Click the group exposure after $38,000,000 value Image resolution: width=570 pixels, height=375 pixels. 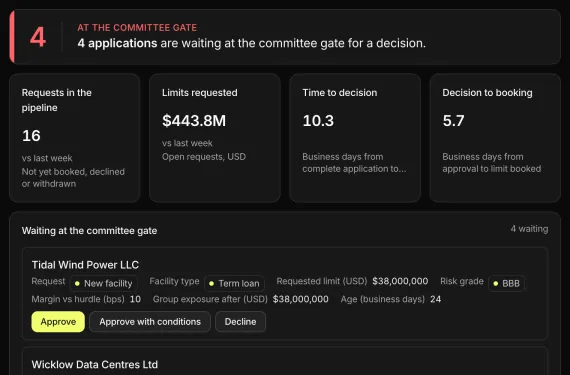300,299
